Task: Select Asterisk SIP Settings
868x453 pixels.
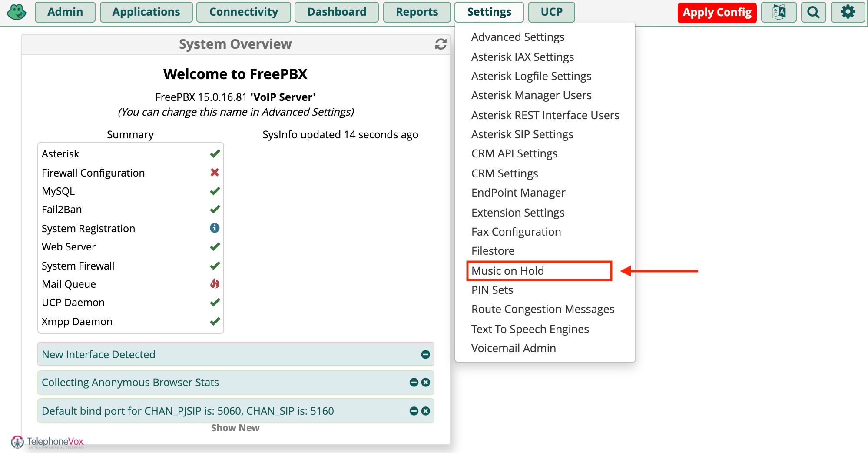Action: coord(522,134)
